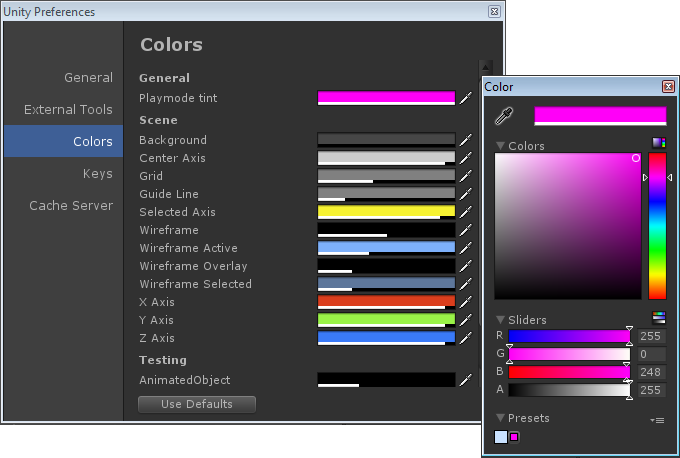The height and width of the screenshot is (458, 680).
Task: Click the eyedropper tool in Color window
Action: (503, 116)
